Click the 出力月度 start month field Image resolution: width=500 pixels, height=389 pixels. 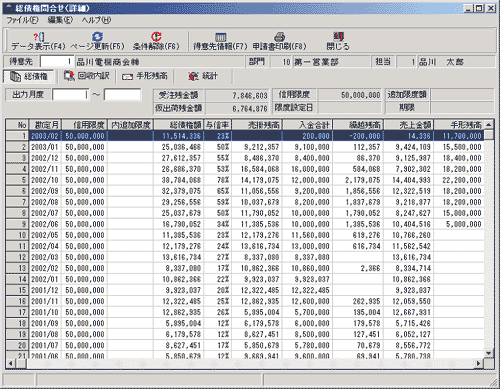[x=71, y=95]
